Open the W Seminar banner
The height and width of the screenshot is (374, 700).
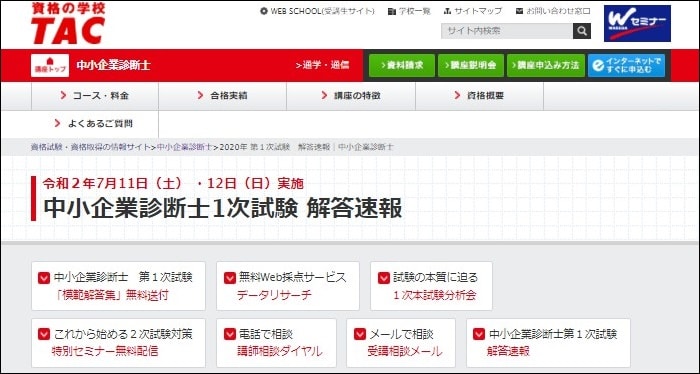point(637,24)
